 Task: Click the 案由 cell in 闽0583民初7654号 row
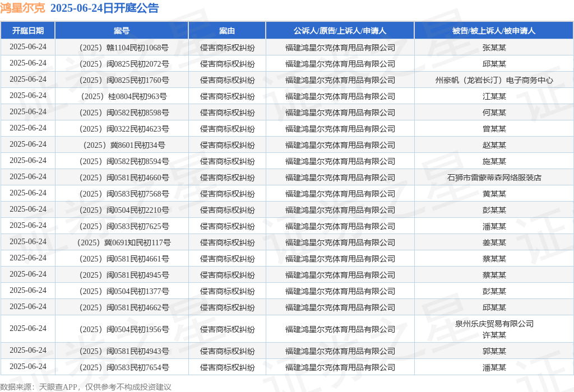pos(228,367)
